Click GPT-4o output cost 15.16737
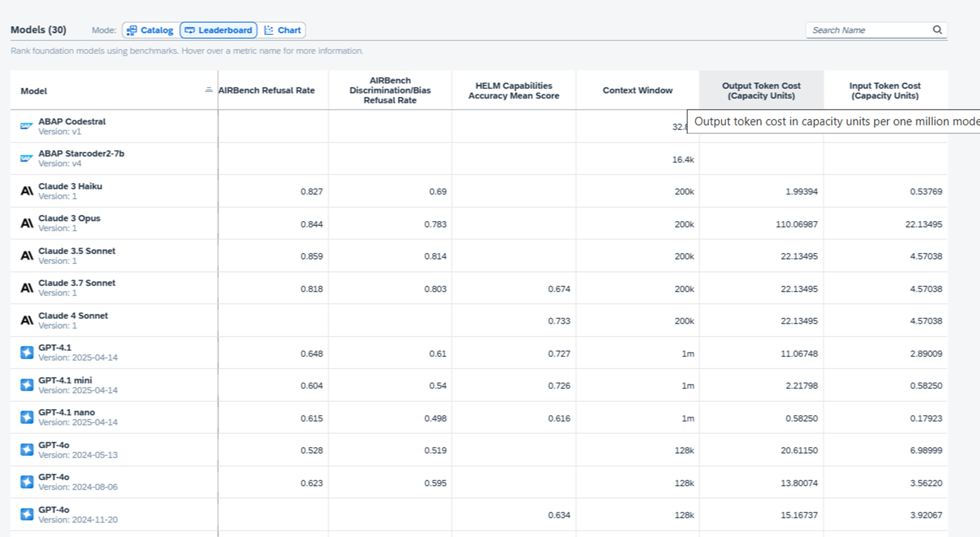Viewport: 980px width, 537px height. [x=799, y=516]
